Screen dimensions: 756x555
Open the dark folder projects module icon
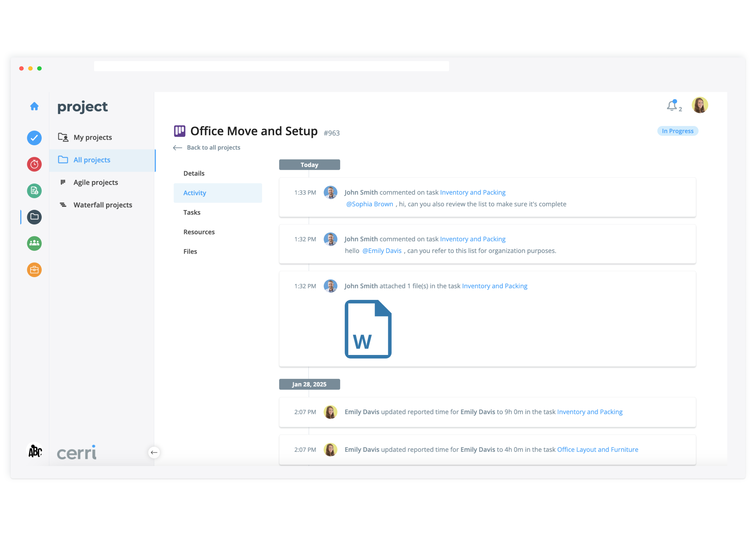(x=34, y=217)
